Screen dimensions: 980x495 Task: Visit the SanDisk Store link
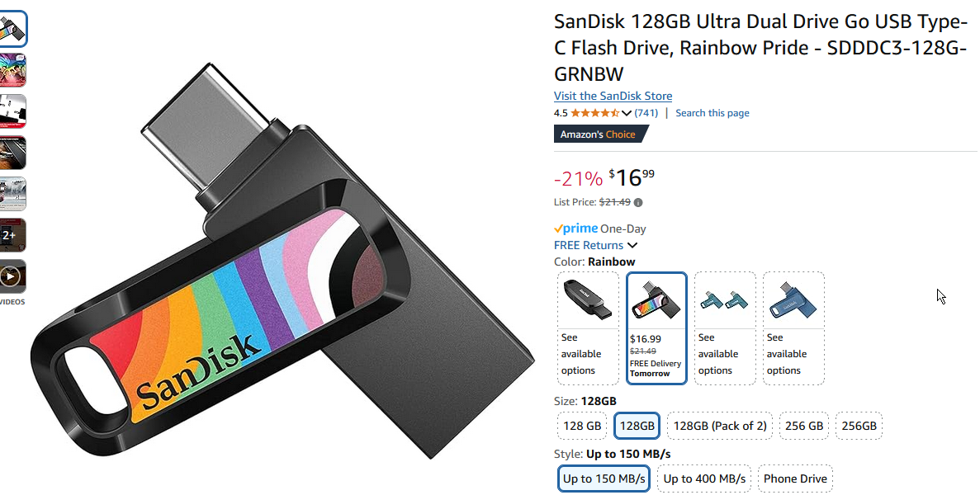pos(613,97)
